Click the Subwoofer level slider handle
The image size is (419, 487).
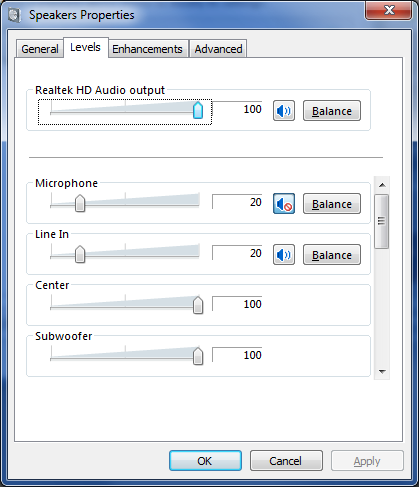pyautogui.click(x=198, y=356)
